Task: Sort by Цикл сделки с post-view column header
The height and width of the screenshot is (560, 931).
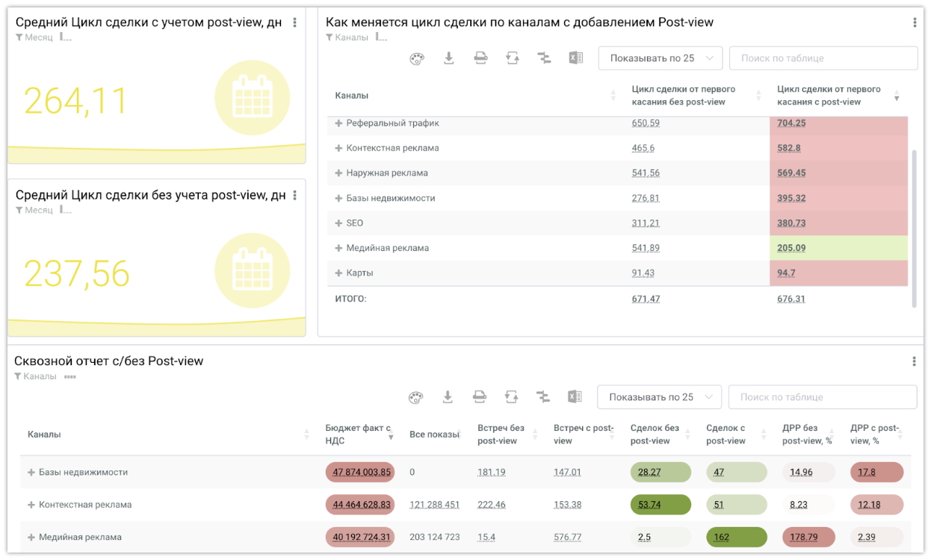Action: click(829, 96)
